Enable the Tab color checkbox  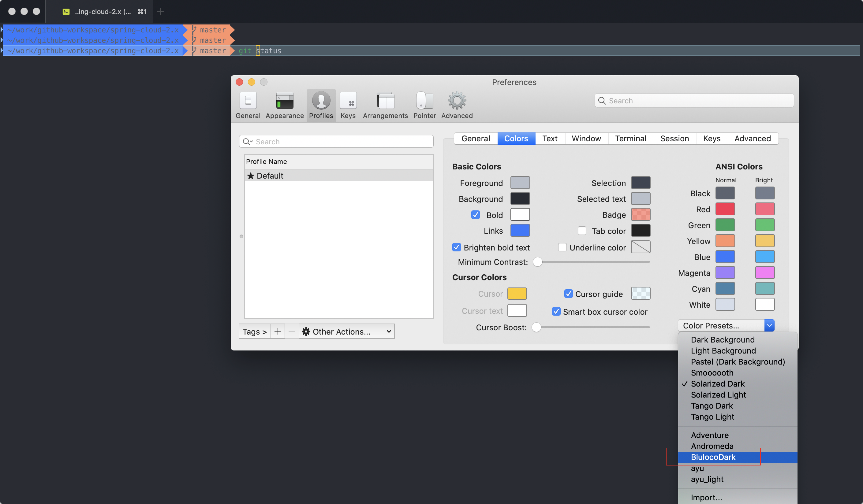coord(581,231)
